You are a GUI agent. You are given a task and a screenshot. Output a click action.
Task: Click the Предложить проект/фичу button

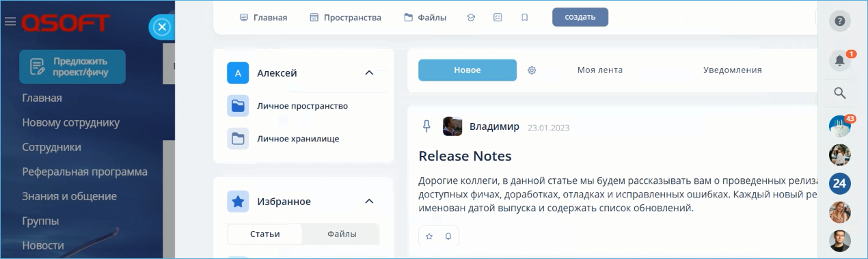[72, 66]
